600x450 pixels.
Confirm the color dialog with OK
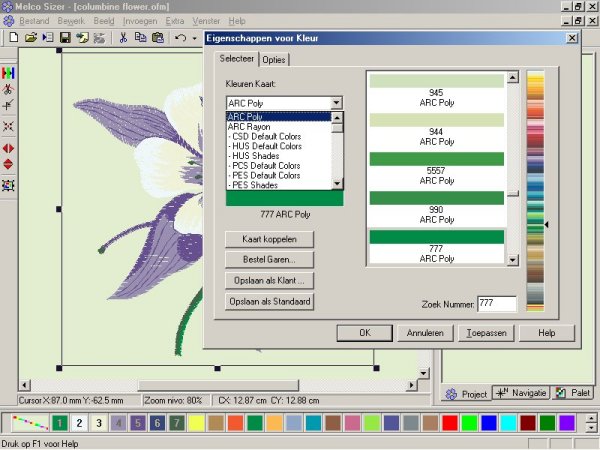[x=365, y=333]
